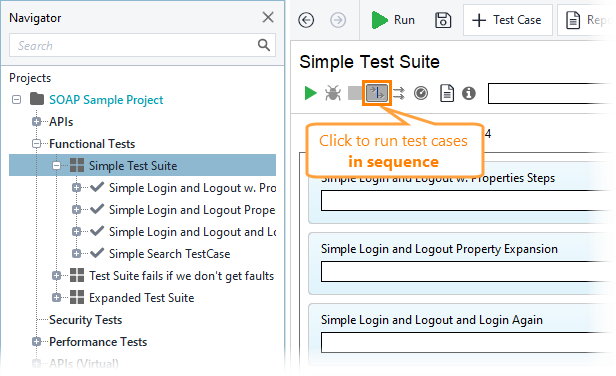The image size is (616, 376).
Task: Click the info icon in suite toolbar
Action: coord(469,94)
